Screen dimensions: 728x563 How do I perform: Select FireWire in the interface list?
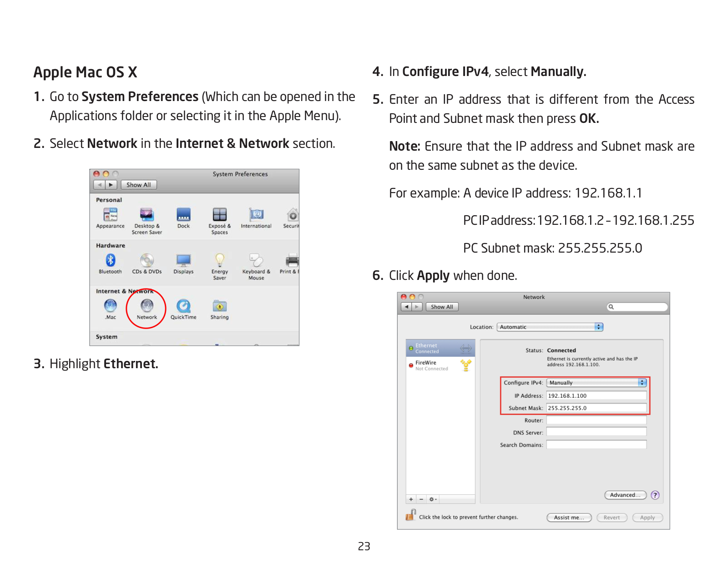coord(440,365)
